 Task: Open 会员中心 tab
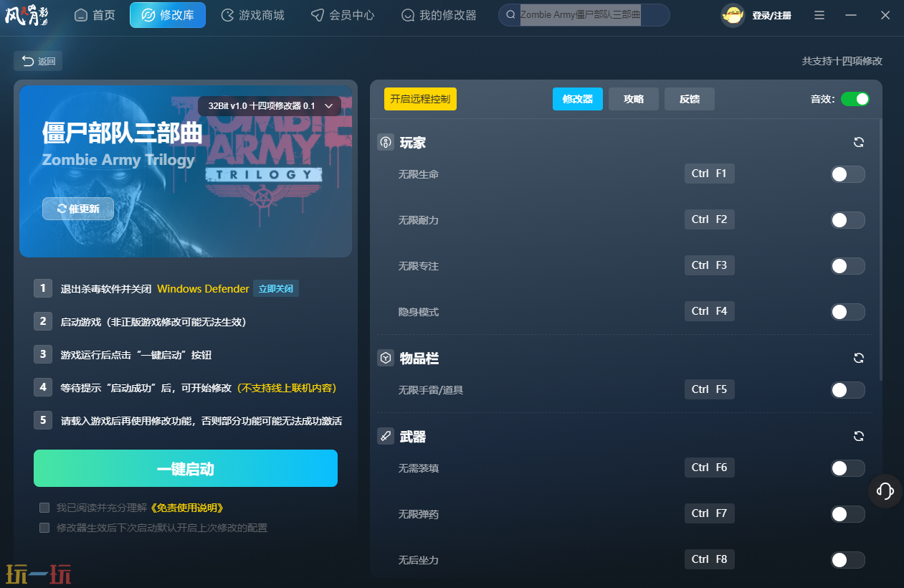point(343,15)
